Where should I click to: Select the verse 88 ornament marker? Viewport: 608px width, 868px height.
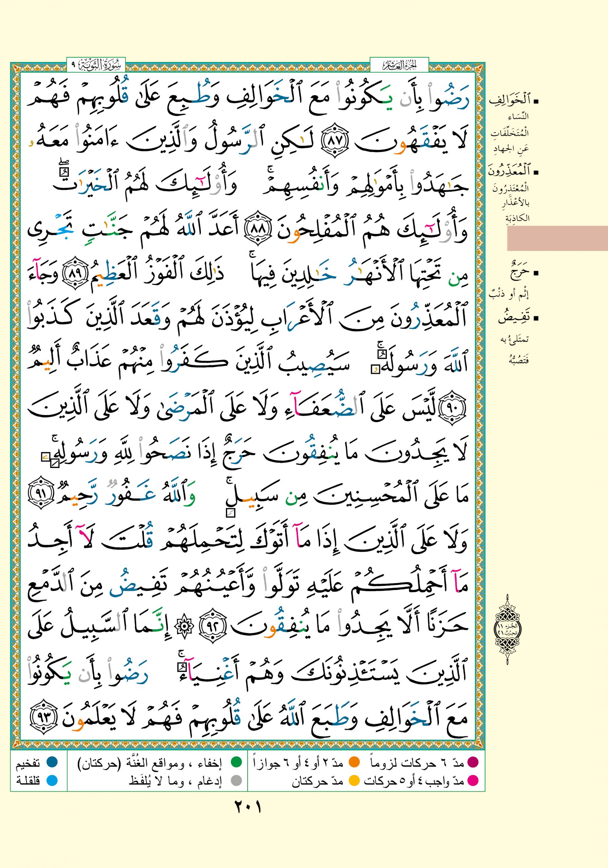[x=259, y=230]
